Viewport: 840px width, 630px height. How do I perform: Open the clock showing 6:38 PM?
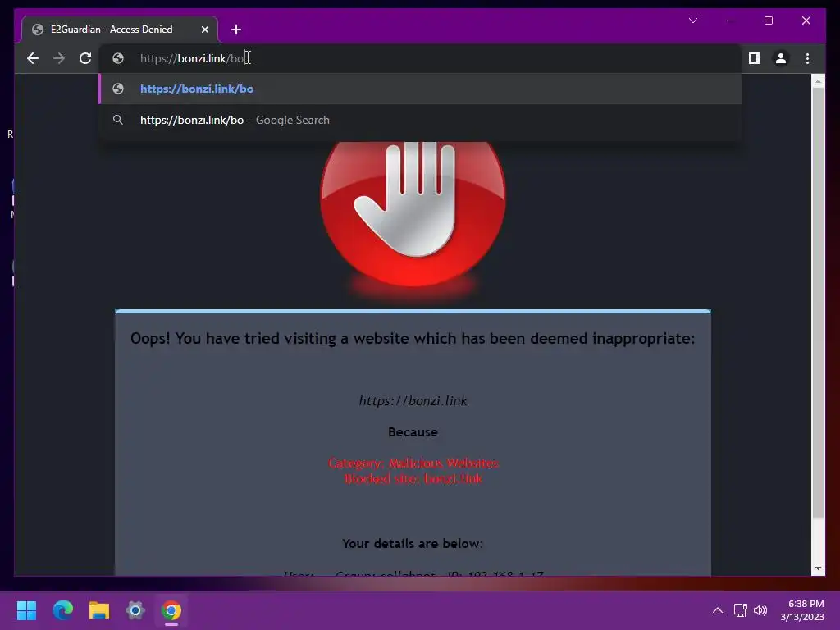coord(802,610)
